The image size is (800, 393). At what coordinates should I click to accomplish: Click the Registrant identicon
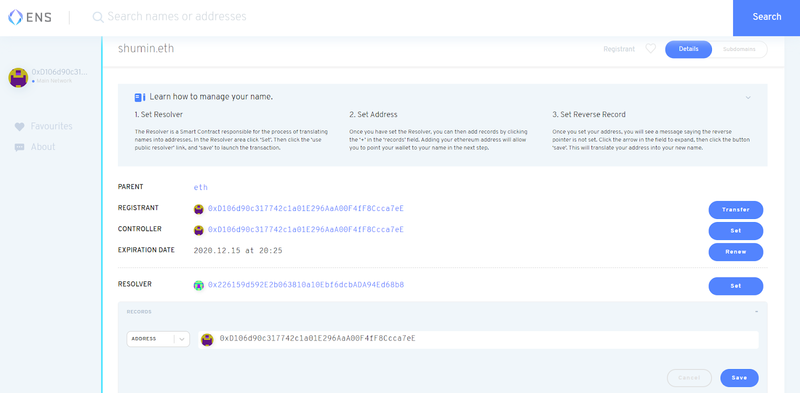point(199,209)
